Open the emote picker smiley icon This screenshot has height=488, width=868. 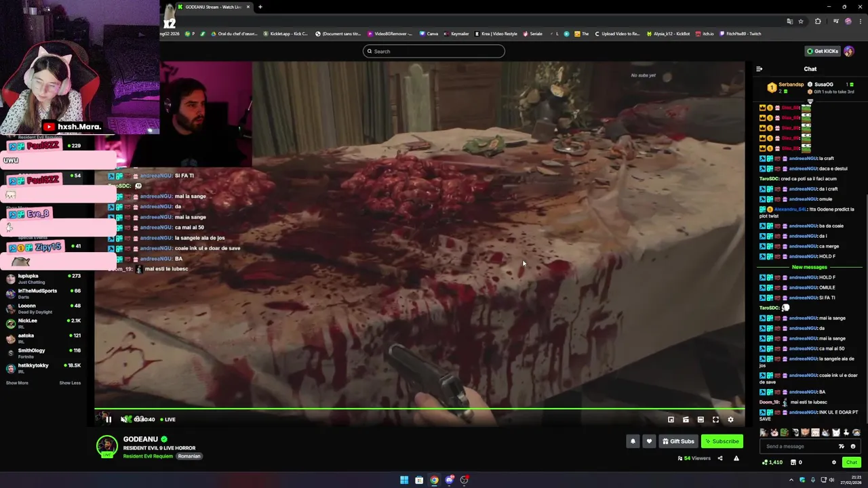pyautogui.click(x=853, y=446)
